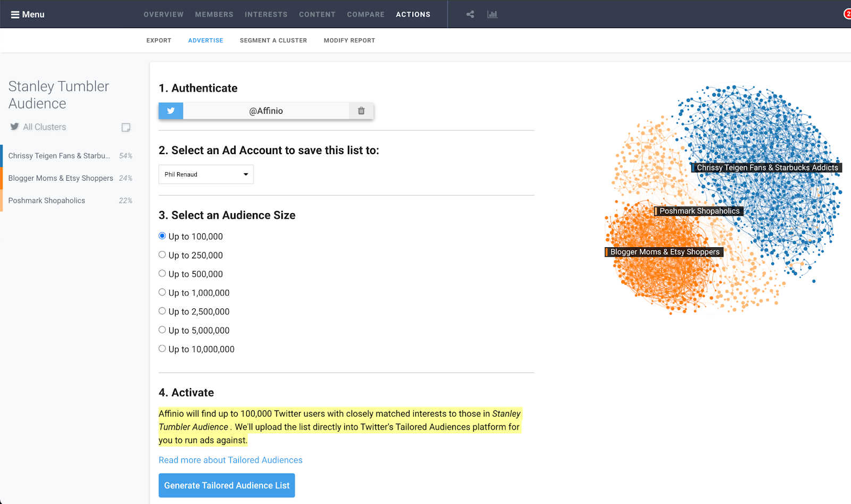Select the Up to 10,000,000 audience size
The height and width of the screenshot is (504, 851).
pos(162,349)
